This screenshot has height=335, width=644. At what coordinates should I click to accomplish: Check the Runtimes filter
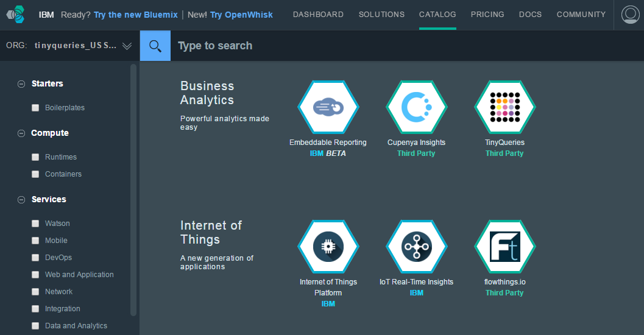35,157
